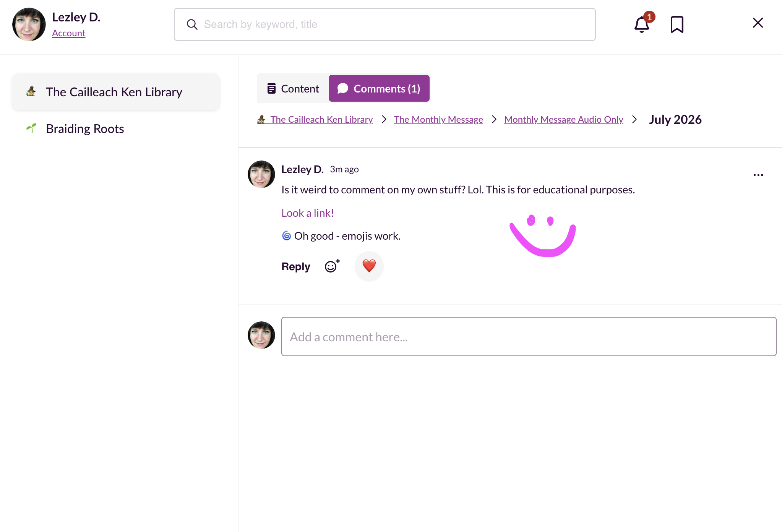Reply to Lezley's comment
Image resolution: width=782 pixels, height=532 pixels.
pyautogui.click(x=295, y=266)
